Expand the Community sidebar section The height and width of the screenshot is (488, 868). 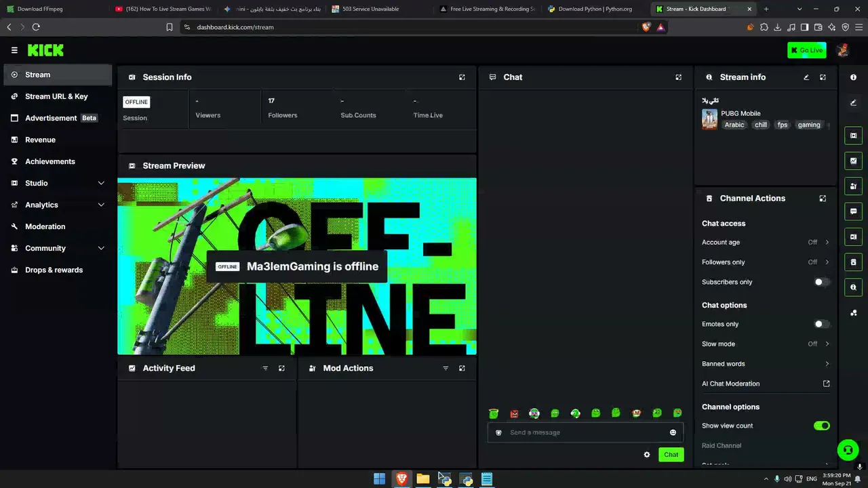click(58, 248)
